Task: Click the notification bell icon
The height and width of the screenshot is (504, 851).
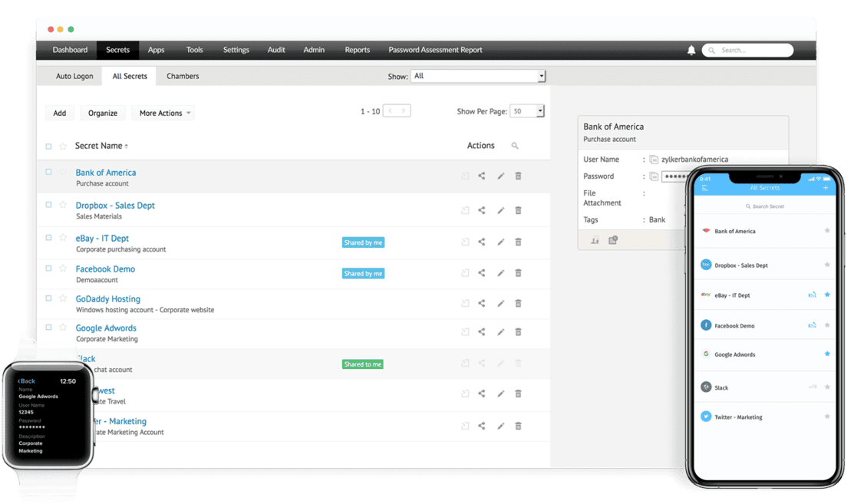Action: point(691,51)
